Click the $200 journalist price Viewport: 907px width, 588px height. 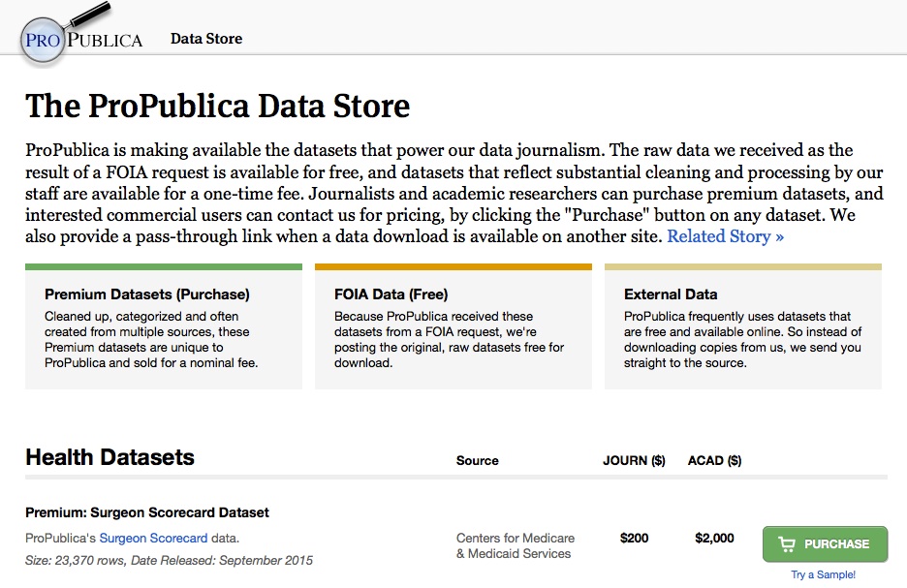634,539
